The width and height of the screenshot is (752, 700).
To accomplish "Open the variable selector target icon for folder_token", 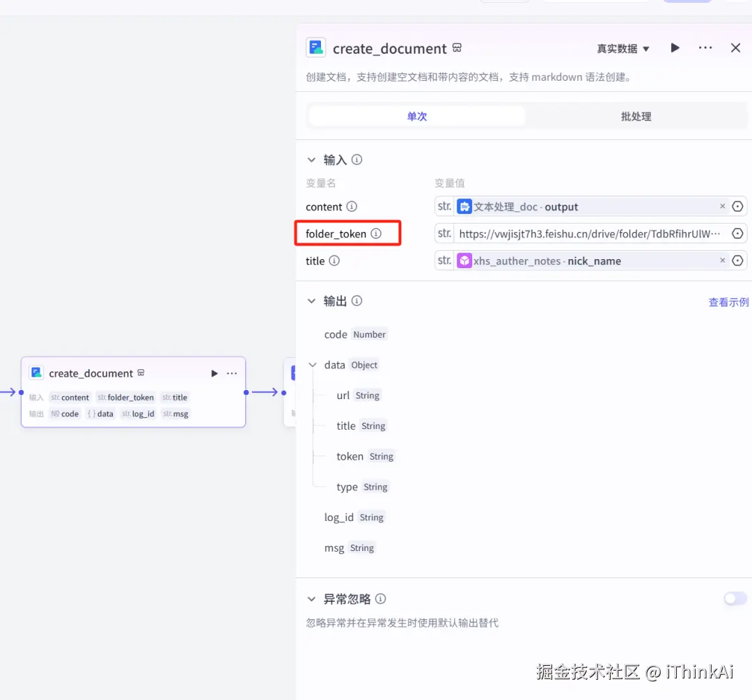I will tap(737, 233).
